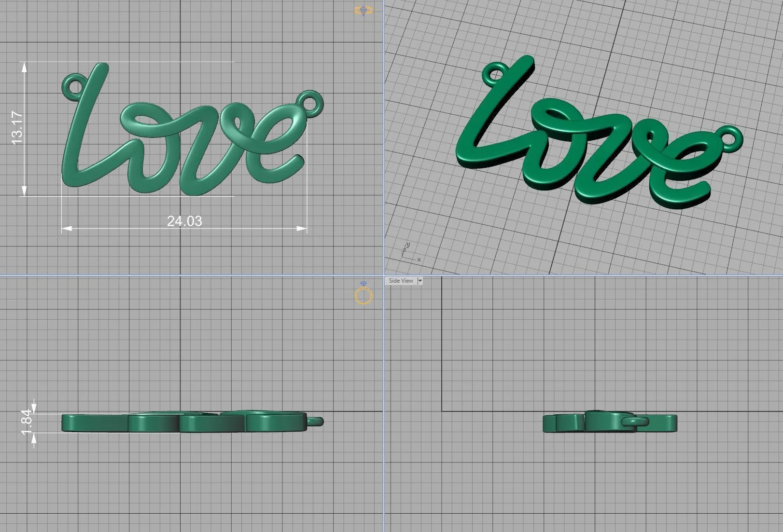This screenshot has height=532, width=783.
Task: Click left jump ring in top view
Action: click(73, 86)
